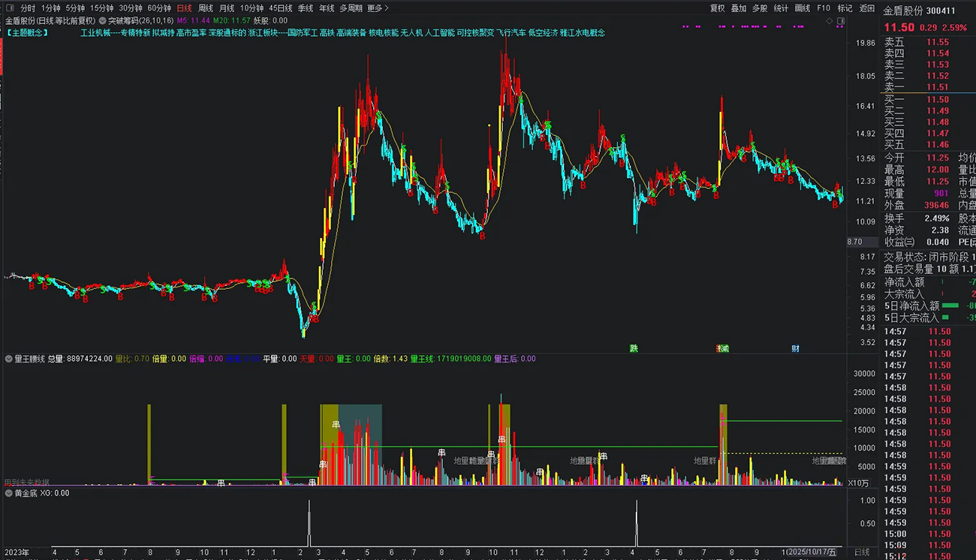The width and height of the screenshot is (976, 560).
Task: Select the 45日线 period
Action: pos(281,8)
